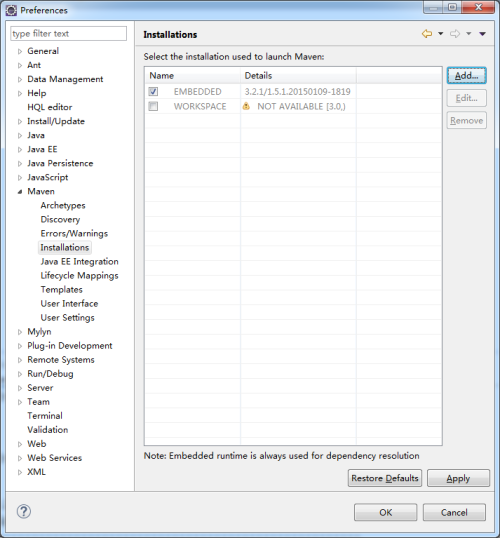Open User Interface Maven page
500x538 pixels.
pyautogui.click(x=69, y=304)
